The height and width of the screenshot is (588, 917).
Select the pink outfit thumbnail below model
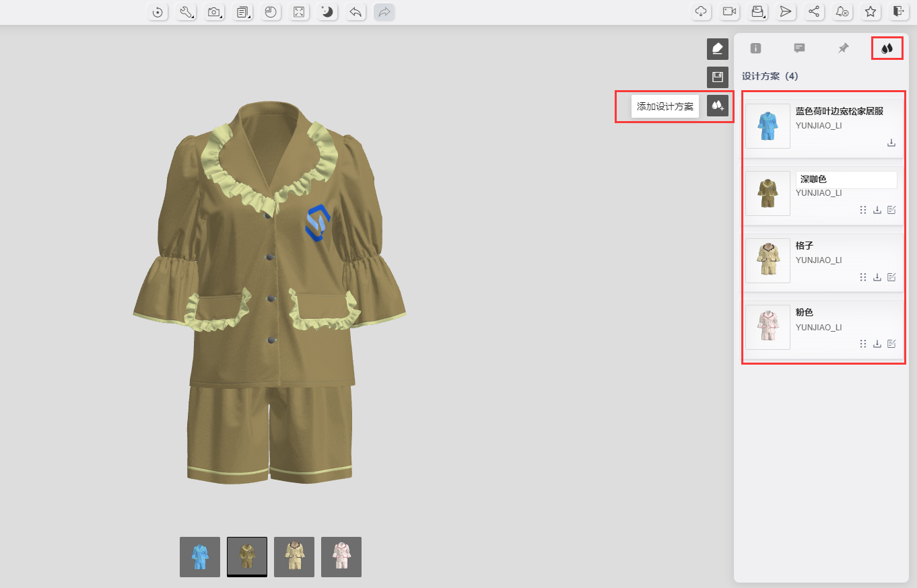point(341,557)
